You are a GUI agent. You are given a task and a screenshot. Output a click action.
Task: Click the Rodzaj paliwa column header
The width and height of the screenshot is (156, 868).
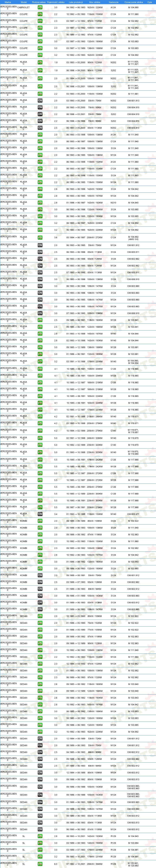pyautogui.click(x=39, y=2)
